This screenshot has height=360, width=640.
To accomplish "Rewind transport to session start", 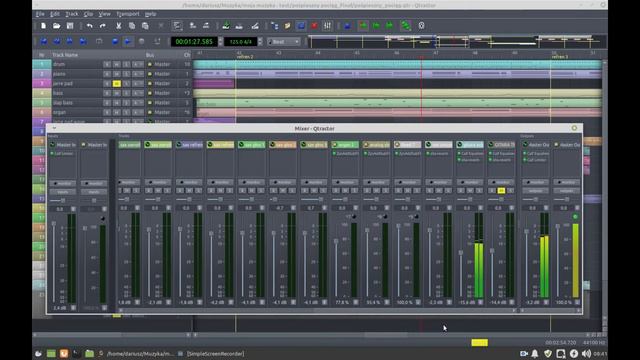I will pos(44,41).
